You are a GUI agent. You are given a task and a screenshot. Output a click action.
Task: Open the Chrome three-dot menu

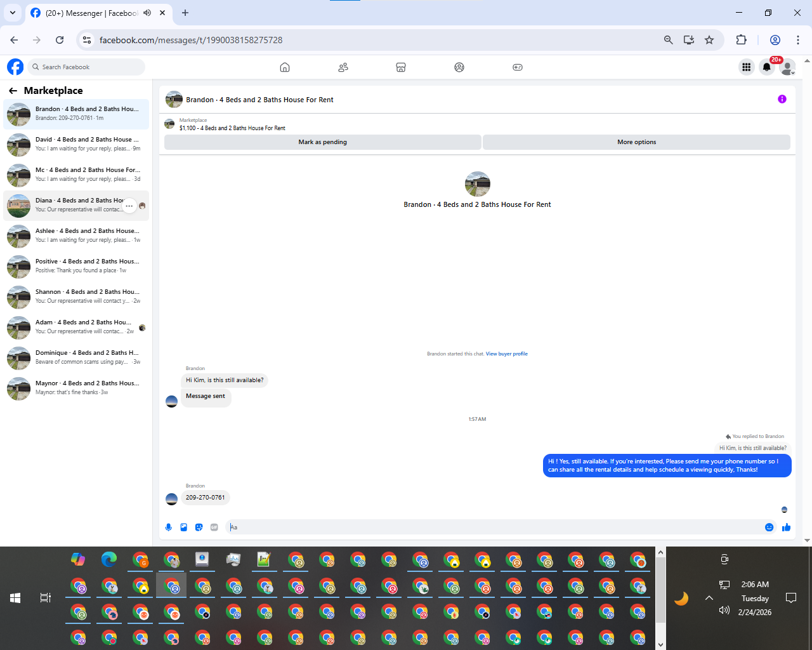[798, 40]
